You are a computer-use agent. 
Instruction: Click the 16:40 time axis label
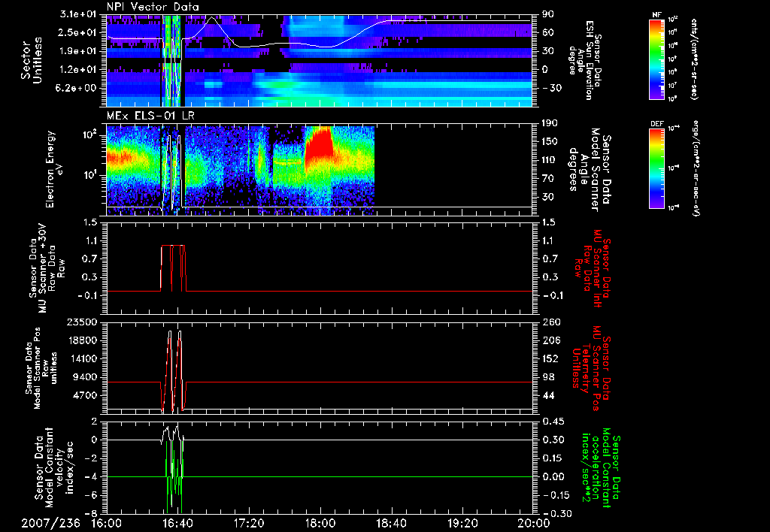pyautogui.click(x=177, y=523)
